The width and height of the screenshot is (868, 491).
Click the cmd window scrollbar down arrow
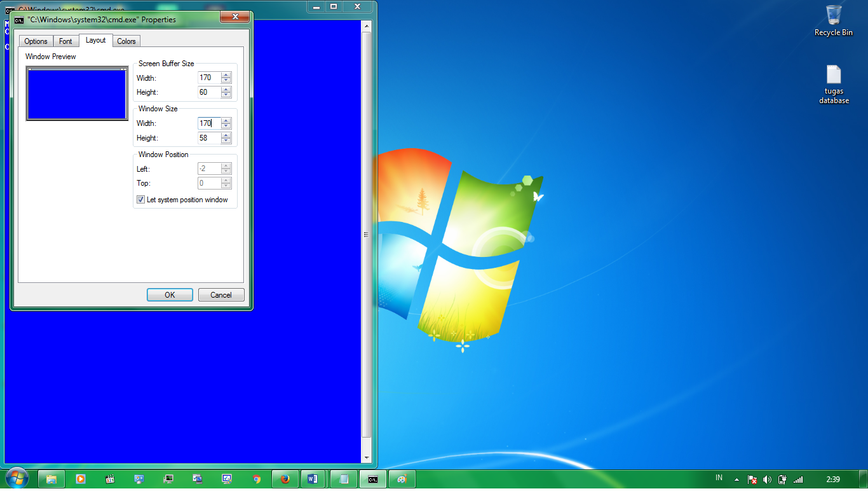(366, 457)
